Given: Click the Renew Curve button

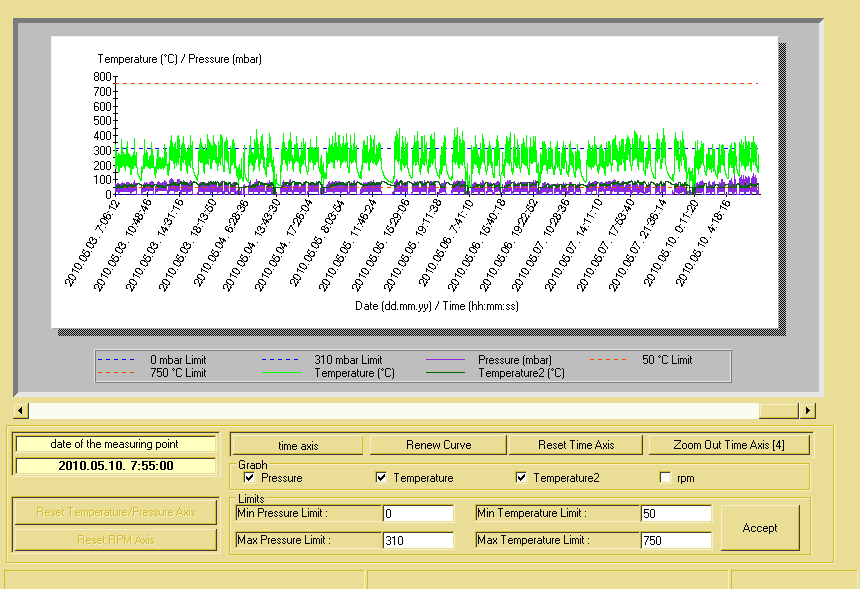Looking at the screenshot, I should pos(438,445).
